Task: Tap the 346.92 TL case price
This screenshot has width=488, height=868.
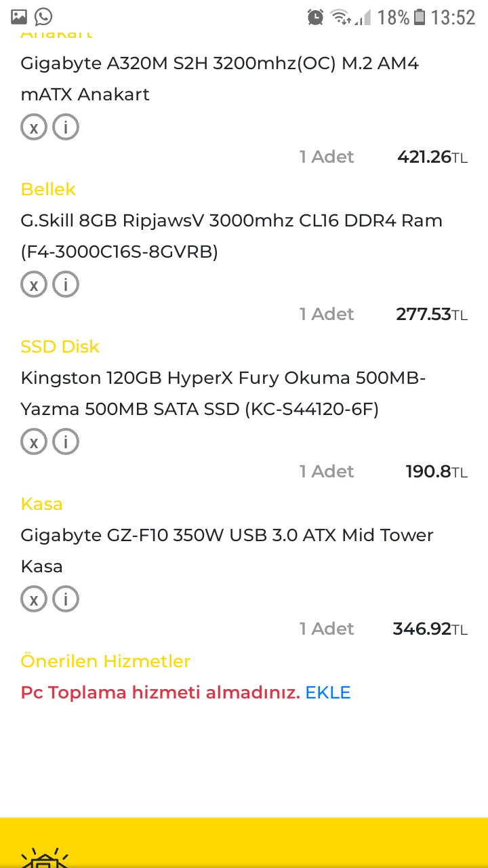Action: pos(430,629)
